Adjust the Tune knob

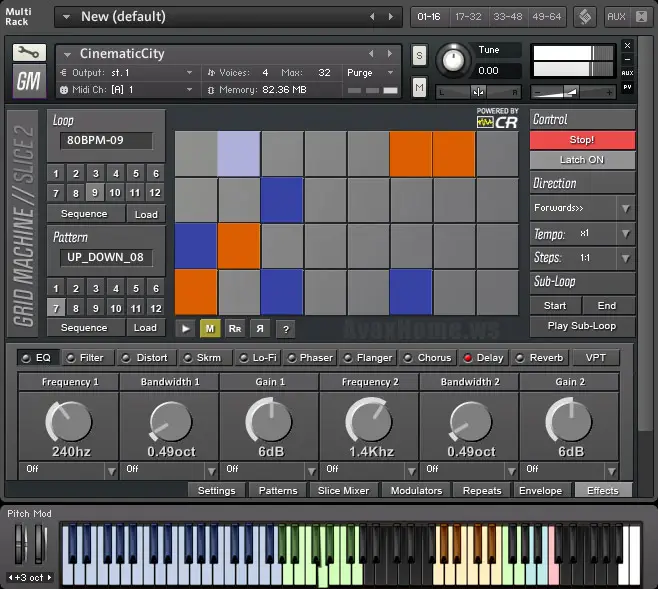tap(453, 60)
